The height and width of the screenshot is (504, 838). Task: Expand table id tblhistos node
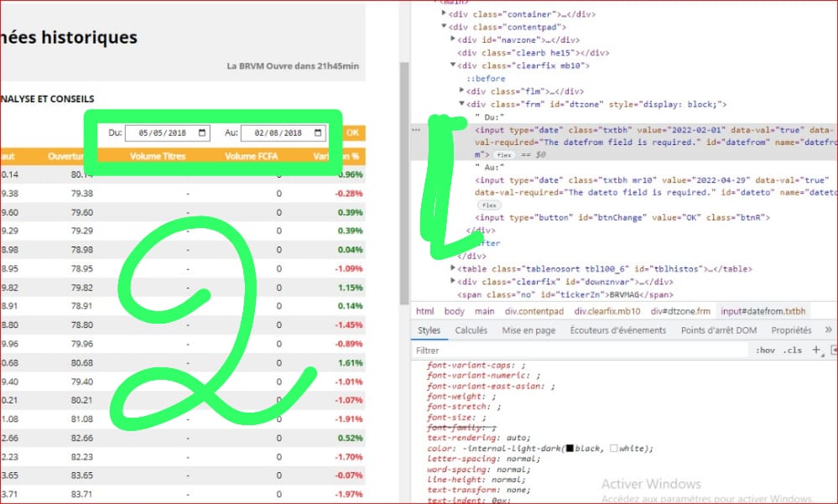453,268
